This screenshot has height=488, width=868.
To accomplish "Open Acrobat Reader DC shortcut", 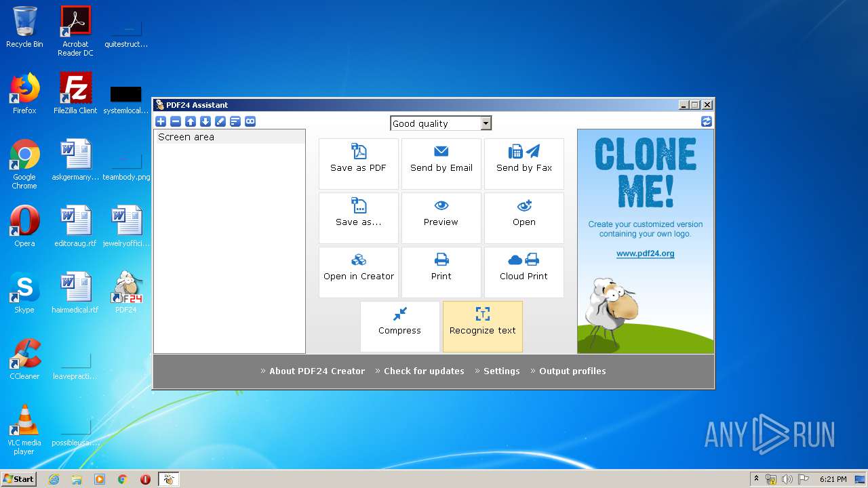I will [75, 31].
